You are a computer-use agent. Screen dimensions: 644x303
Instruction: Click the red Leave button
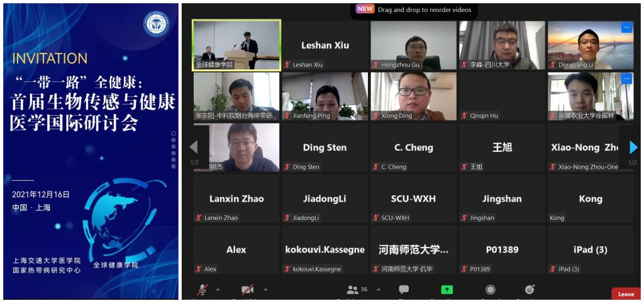coord(626,294)
